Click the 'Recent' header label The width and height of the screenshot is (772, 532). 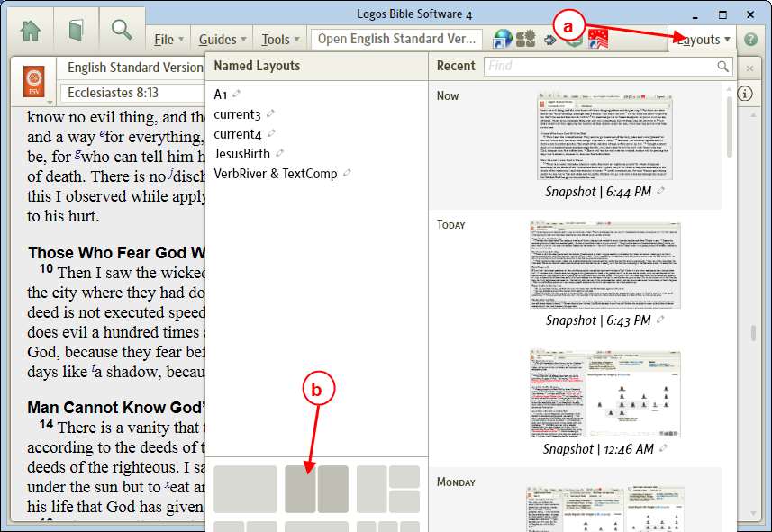pos(456,66)
